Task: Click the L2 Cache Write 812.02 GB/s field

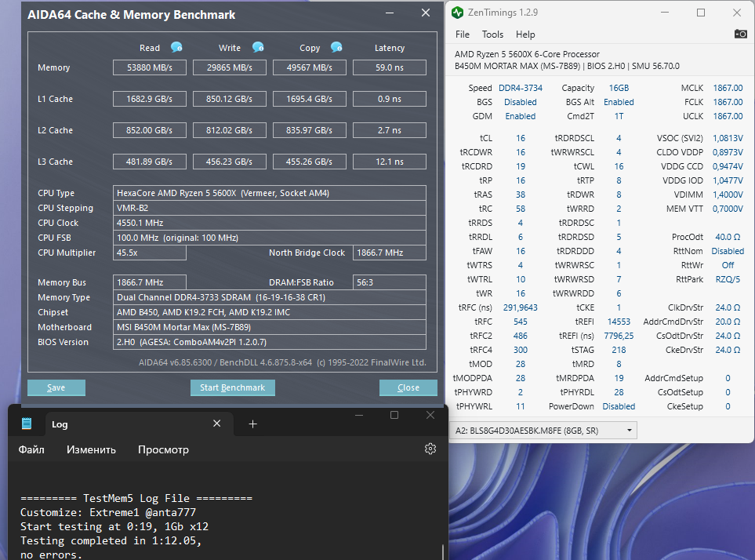Action: 230,130
